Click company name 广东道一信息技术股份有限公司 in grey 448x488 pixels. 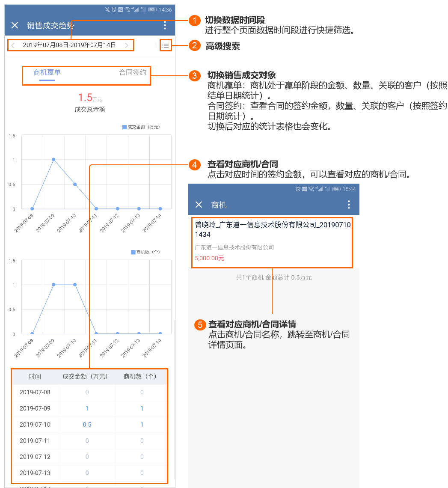(234, 247)
